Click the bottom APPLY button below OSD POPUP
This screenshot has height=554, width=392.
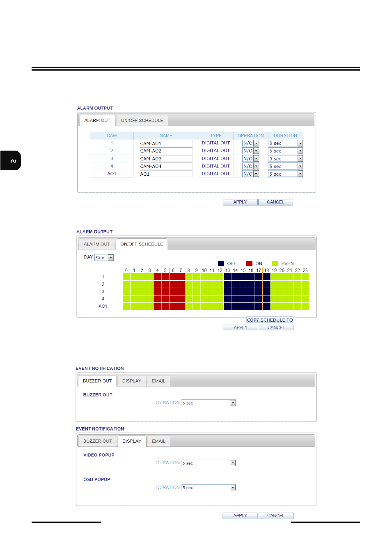coord(240,516)
